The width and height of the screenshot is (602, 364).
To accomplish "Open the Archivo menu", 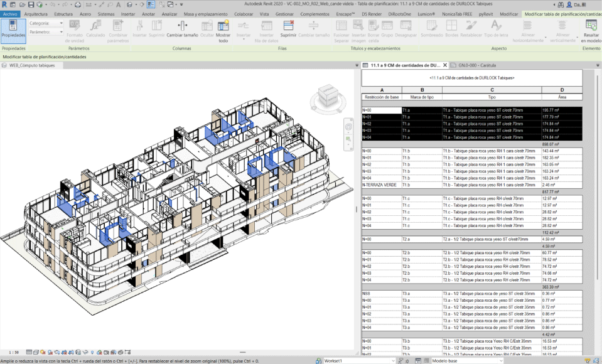I will click(10, 14).
